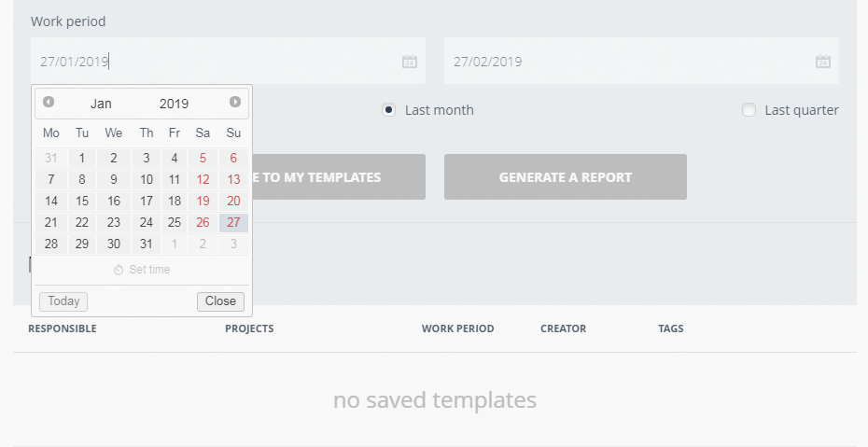Click the Today button in calendar
The width and height of the screenshot is (868, 447).
click(63, 301)
